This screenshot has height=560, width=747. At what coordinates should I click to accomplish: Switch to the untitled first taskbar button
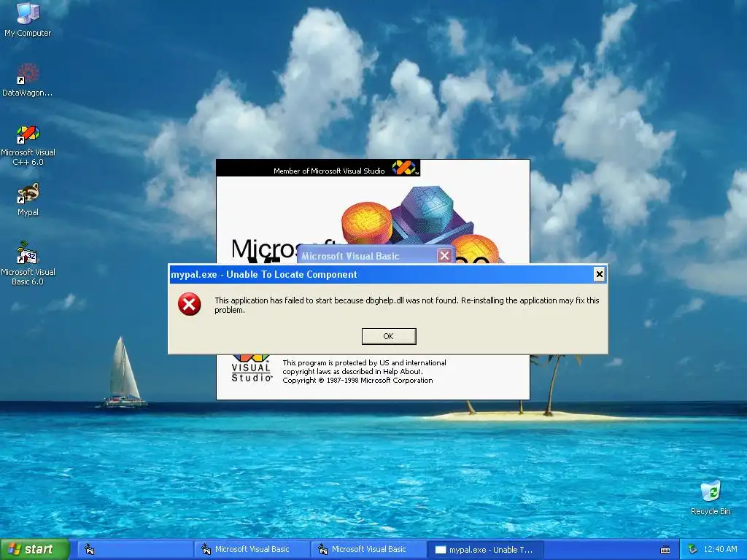tap(135, 550)
